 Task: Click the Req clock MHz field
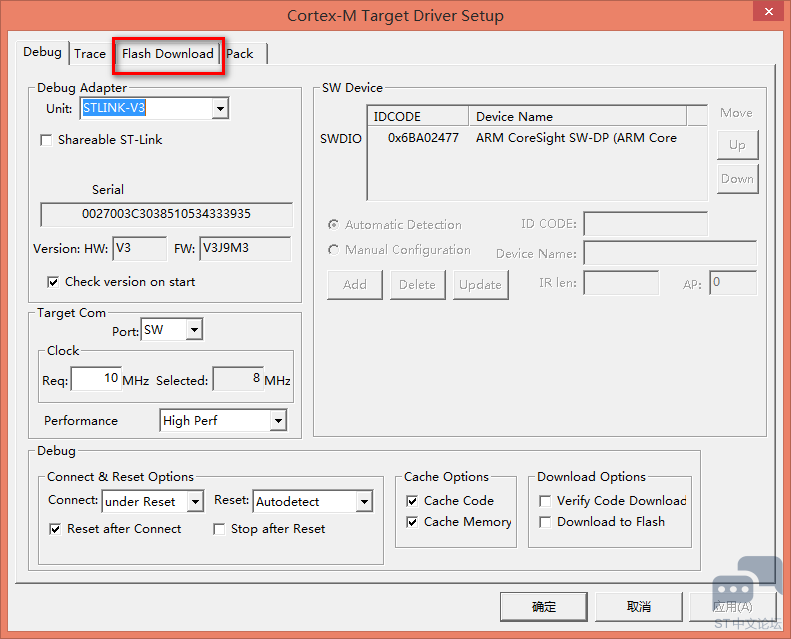(96, 379)
